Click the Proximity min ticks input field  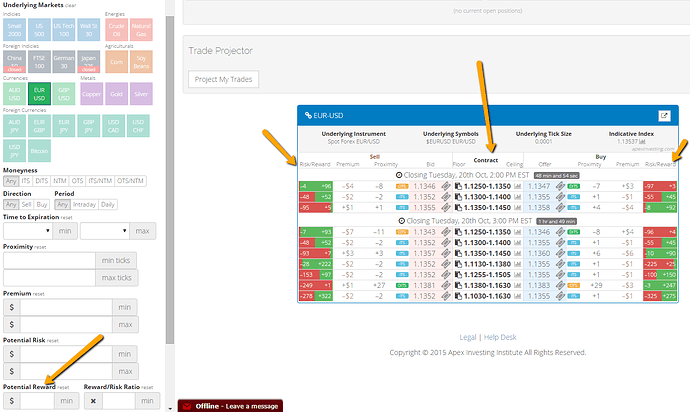click(48, 260)
